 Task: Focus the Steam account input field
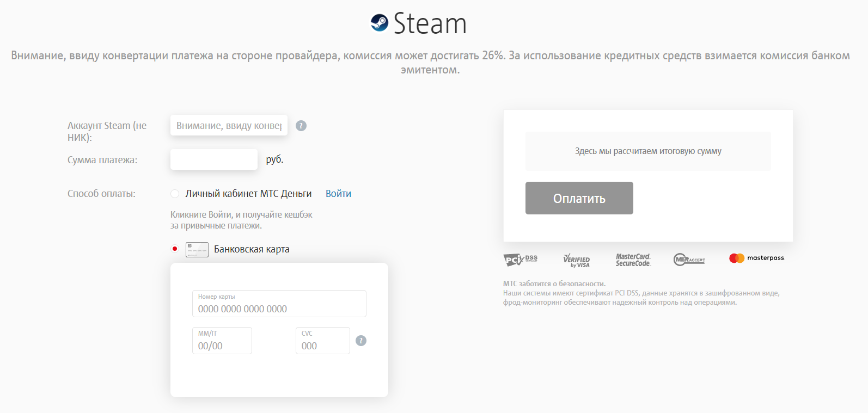(x=229, y=126)
